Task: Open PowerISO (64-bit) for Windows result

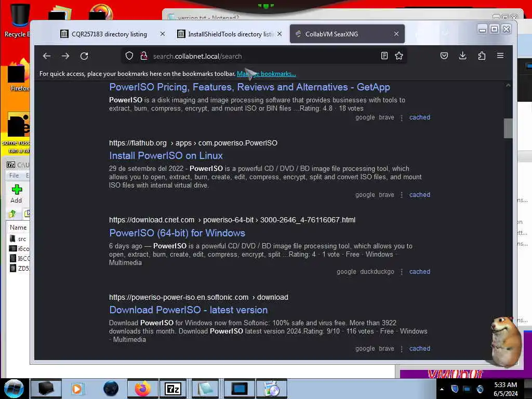Action: 177,233
